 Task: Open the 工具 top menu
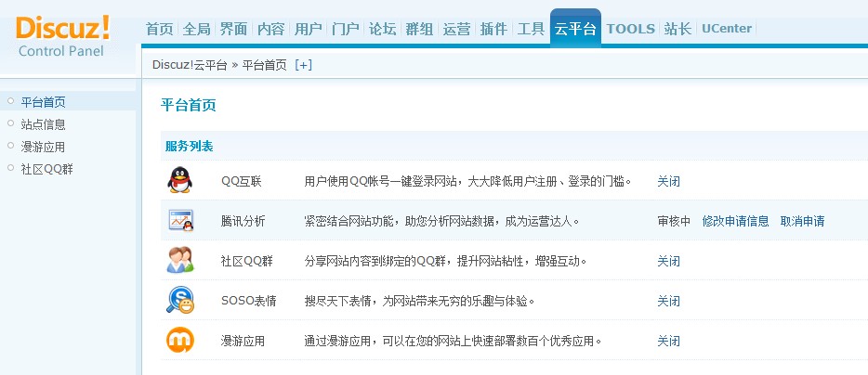(531, 29)
